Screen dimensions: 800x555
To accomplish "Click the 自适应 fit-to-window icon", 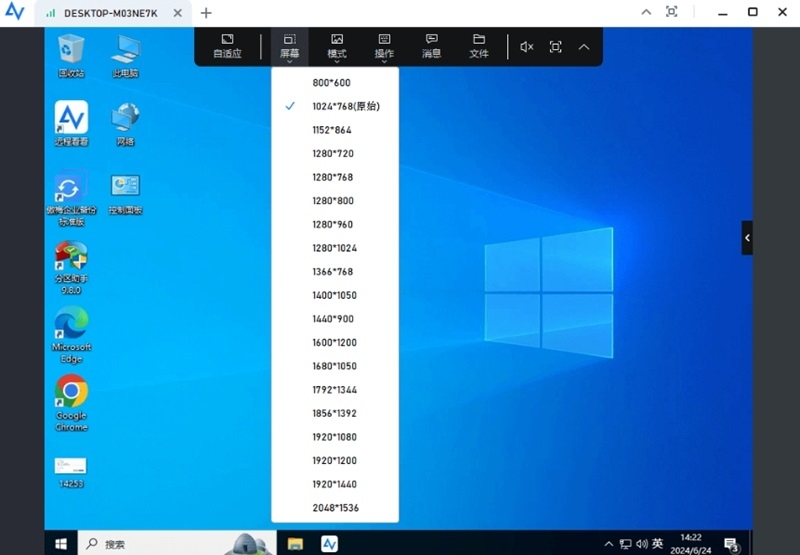I will pos(227,45).
